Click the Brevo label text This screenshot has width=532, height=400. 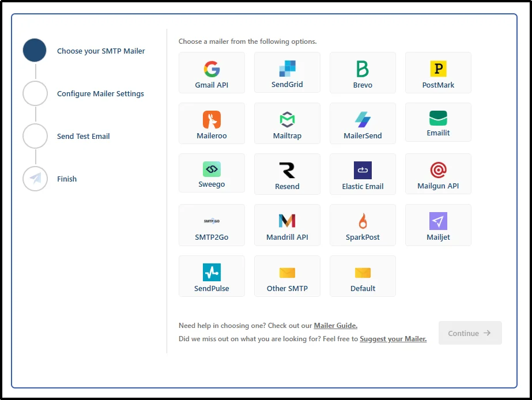[363, 85]
